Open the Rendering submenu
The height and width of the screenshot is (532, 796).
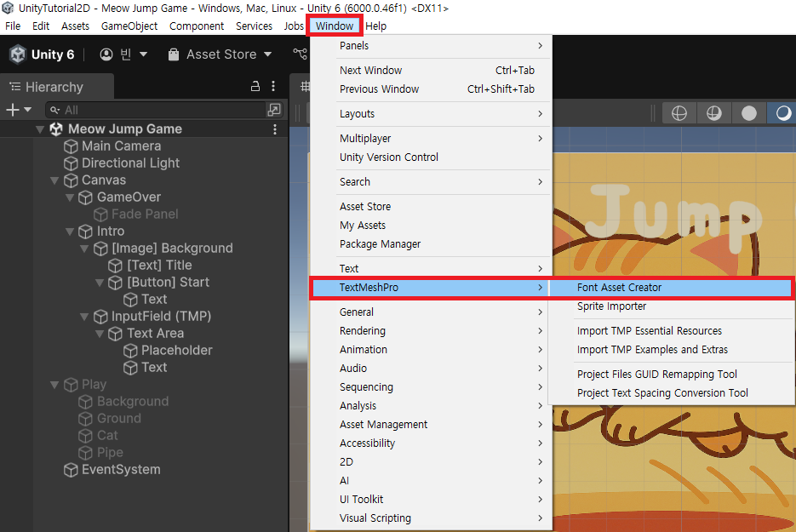(x=431, y=331)
